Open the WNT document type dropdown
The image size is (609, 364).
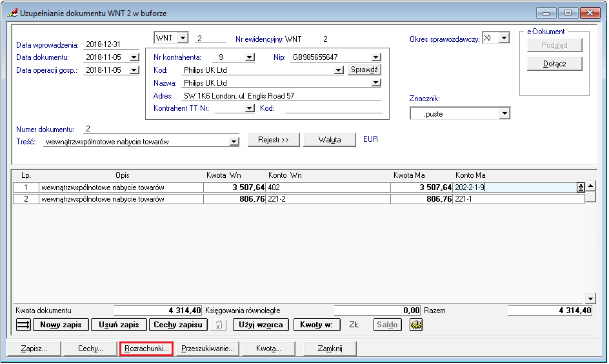[x=183, y=38]
